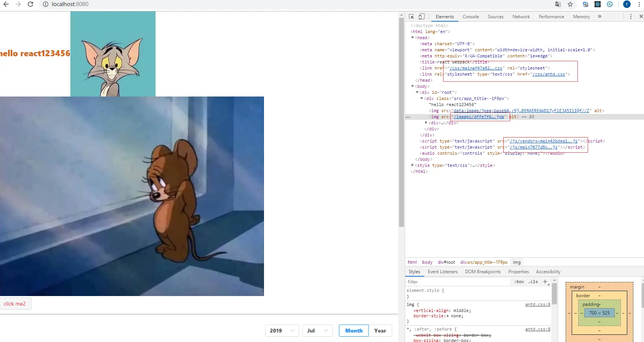Add a new style rule with plus icon
Viewport: 644px width, 342px height.
tap(545, 282)
